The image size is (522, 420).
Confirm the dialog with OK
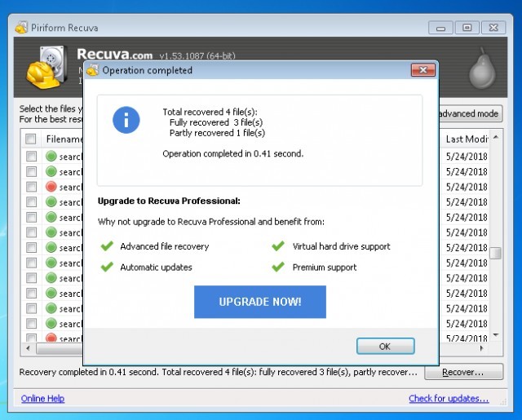[x=385, y=346]
